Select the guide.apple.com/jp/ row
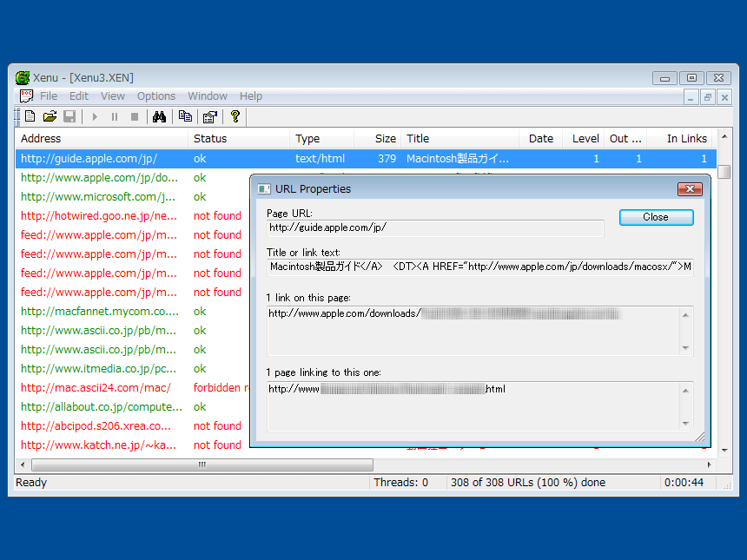Screen dimensions: 747x560 tap(366, 159)
